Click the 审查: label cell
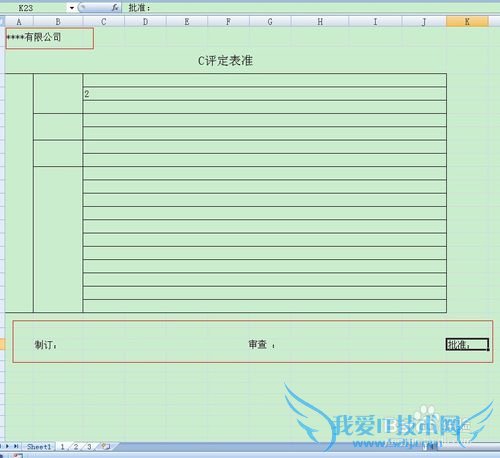The image size is (500, 458). (x=262, y=344)
